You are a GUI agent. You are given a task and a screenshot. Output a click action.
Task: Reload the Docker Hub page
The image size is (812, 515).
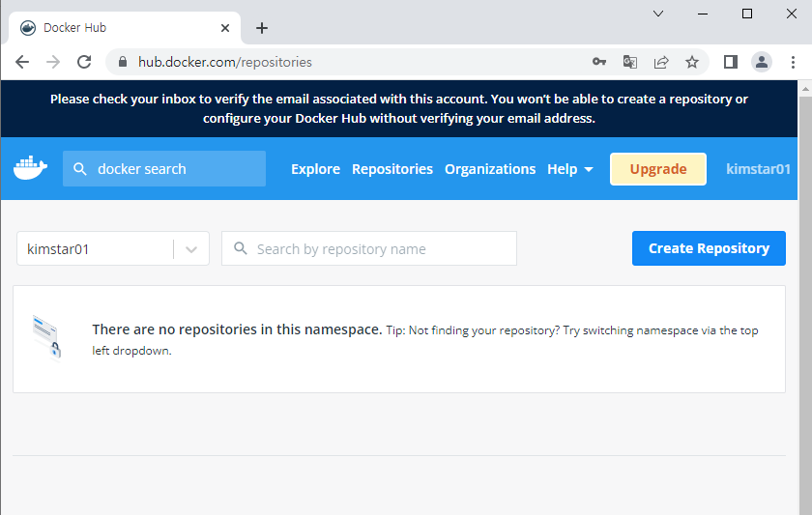84,62
